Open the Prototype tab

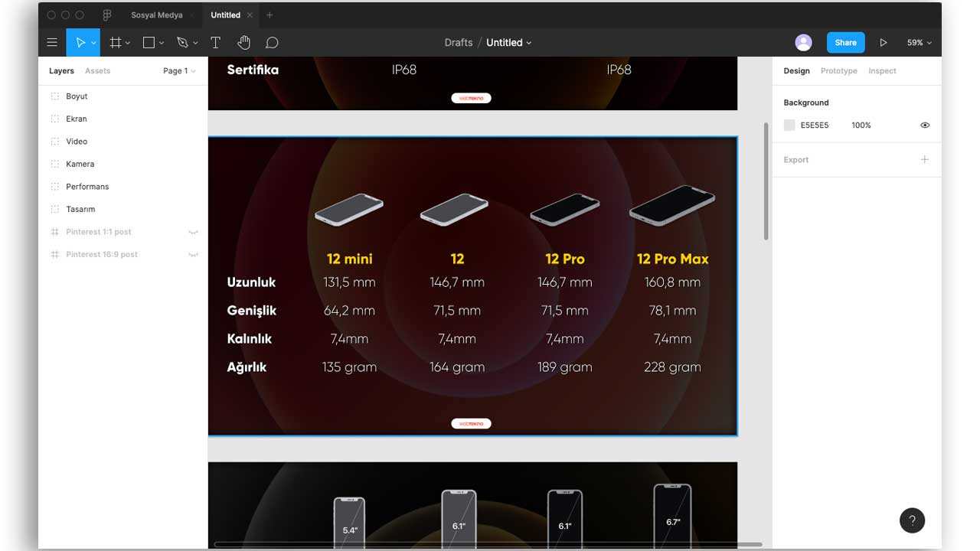click(838, 70)
